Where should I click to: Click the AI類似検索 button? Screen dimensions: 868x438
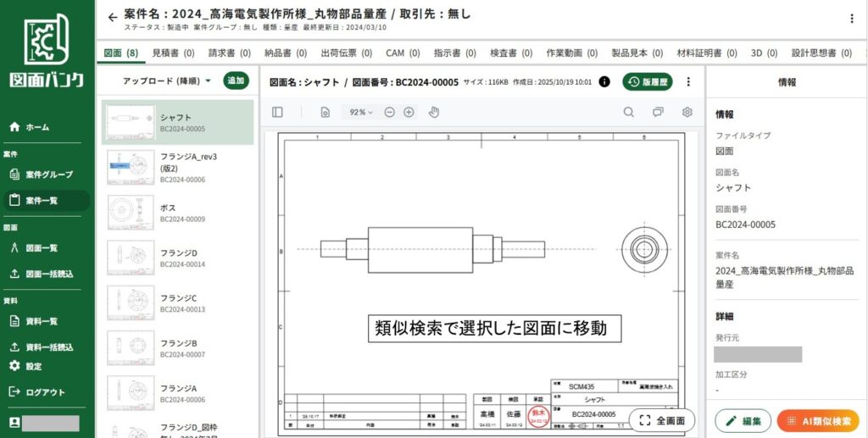818,421
